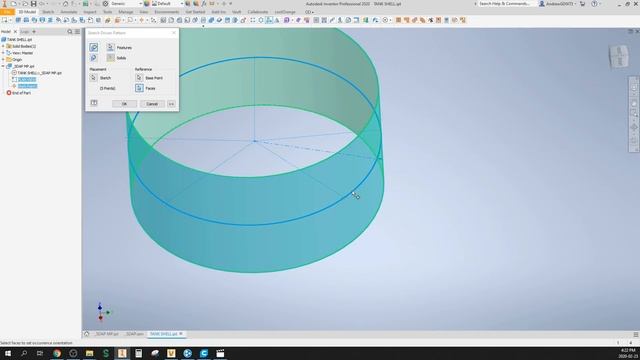Viewport: 640px width, 360px height.
Task: Click the Save icon in quick access toolbar
Action: coord(33,4)
